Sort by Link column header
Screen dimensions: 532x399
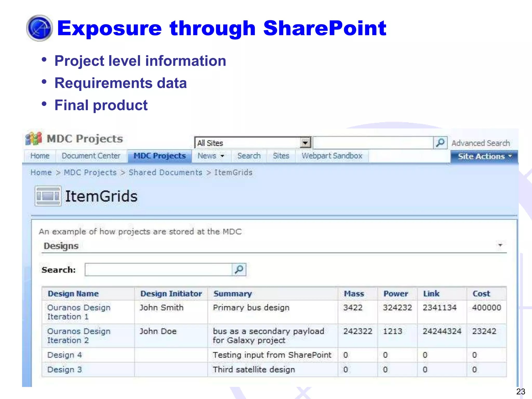431,294
